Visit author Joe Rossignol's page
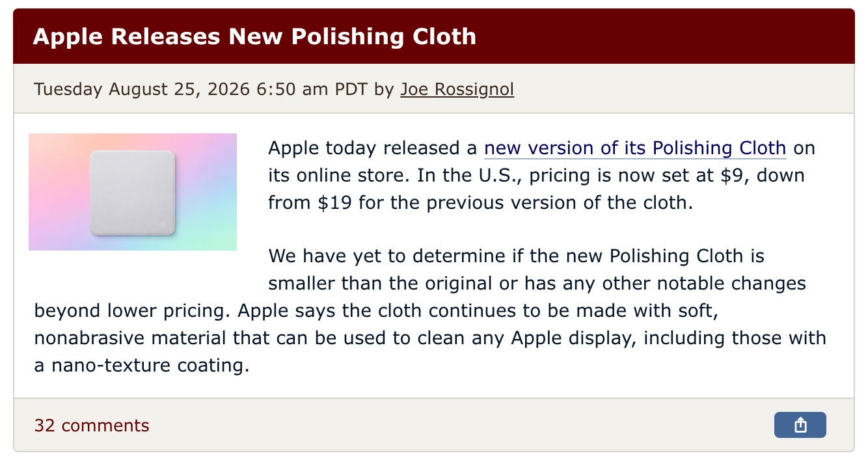Image resolution: width=868 pixels, height=462 pixels. pyautogui.click(x=457, y=88)
